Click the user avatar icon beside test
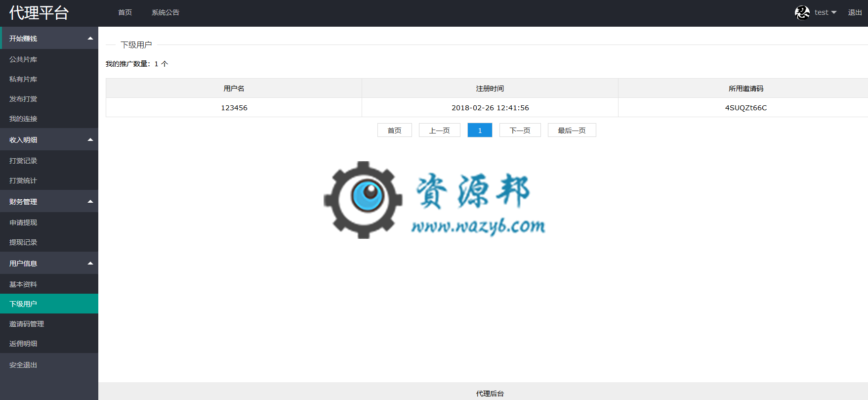 click(802, 13)
